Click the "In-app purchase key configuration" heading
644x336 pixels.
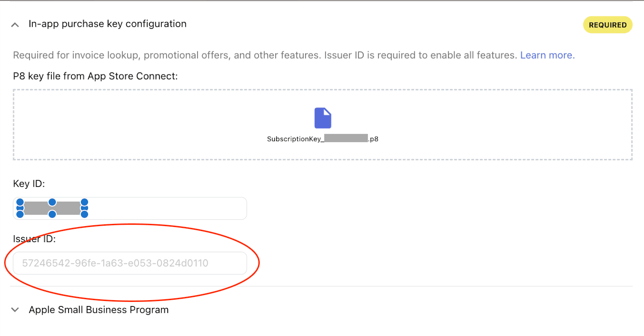coord(107,24)
